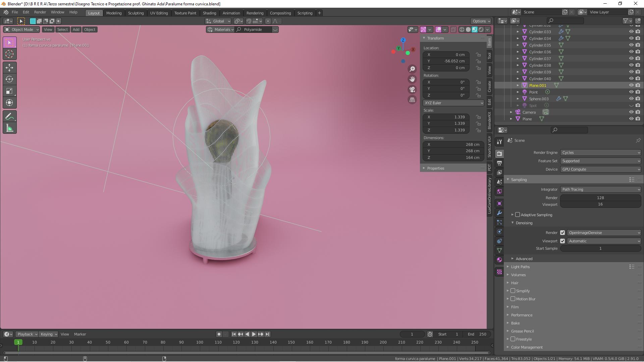The image size is (644, 362).
Task: Open World properties globe icon
Action: click(x=499, y=191)
